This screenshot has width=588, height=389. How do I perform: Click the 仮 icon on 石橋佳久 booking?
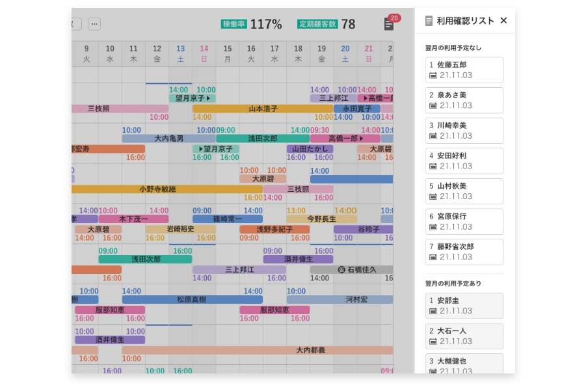point(341,270)
